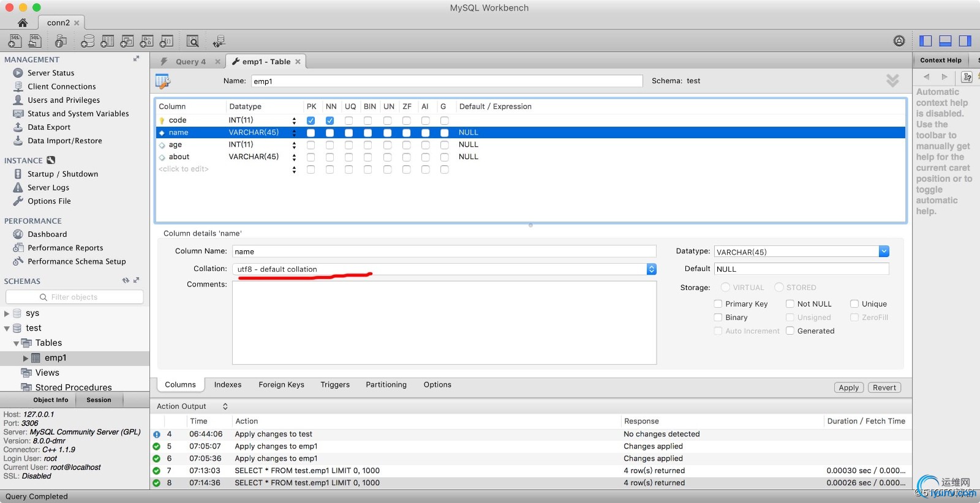Create a new view icon
The height and width of the screenshot is (503, 980).
click(127, 41)
